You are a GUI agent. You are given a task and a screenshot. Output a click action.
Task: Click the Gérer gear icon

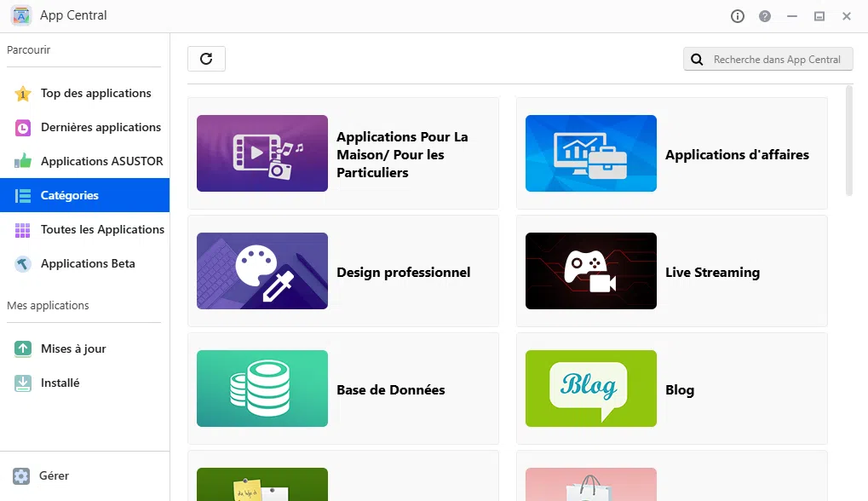[x=21, y=476]
